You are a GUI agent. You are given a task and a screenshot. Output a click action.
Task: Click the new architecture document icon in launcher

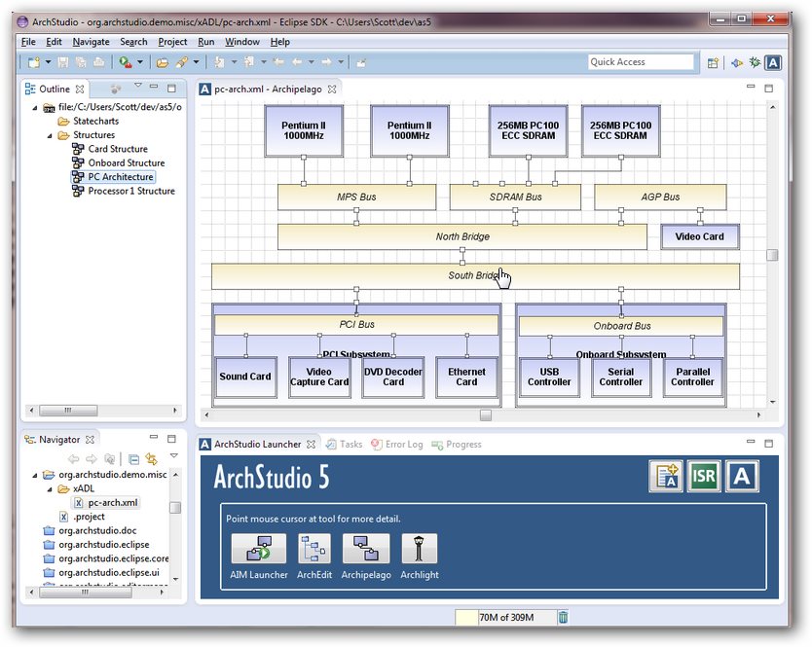pyautogui.click(x=666, y=476)
